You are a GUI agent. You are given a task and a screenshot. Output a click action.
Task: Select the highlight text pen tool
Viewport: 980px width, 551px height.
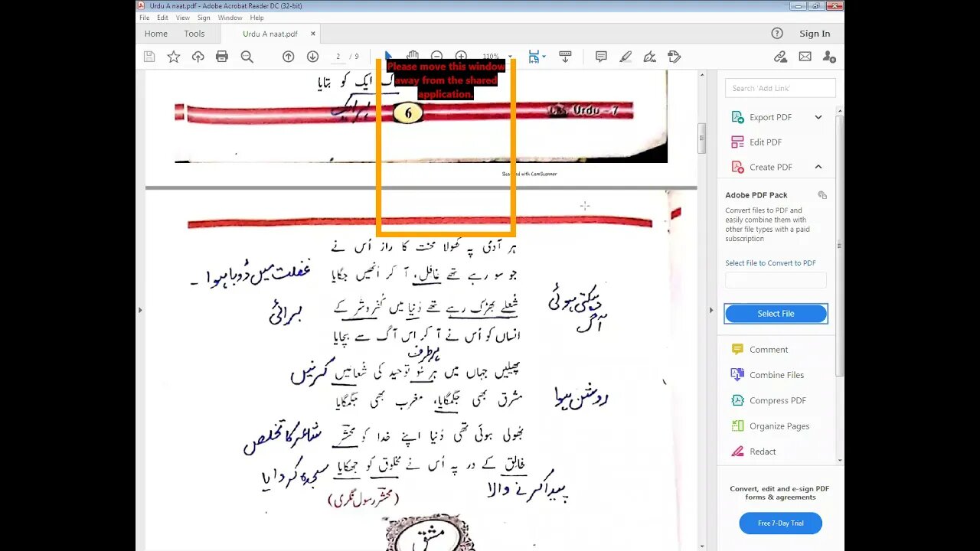[626, 57]
